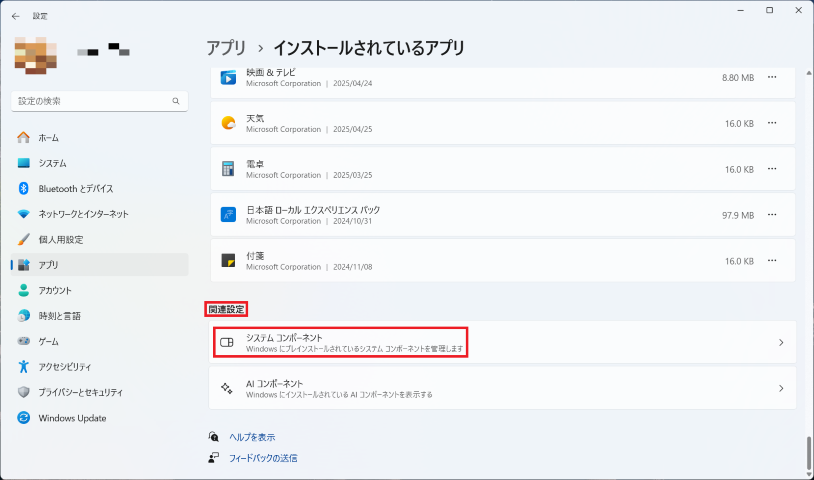
Task: Open アカウント settings
Action: click(99, 290)
